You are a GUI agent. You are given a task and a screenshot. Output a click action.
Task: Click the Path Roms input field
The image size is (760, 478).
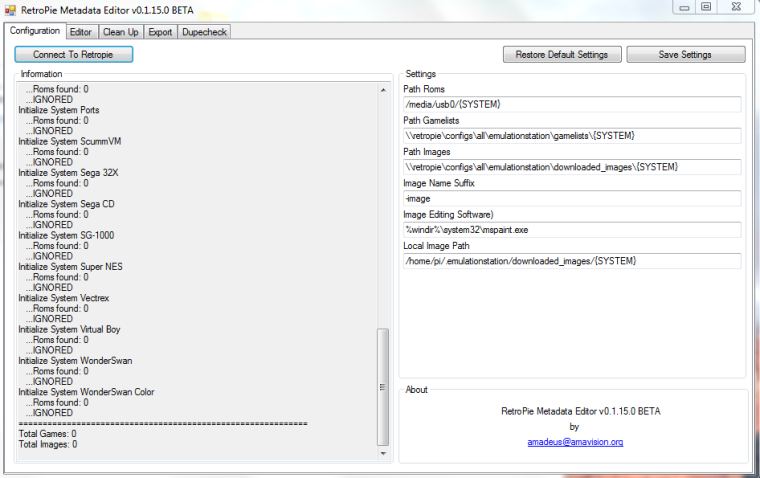[570, 104]
